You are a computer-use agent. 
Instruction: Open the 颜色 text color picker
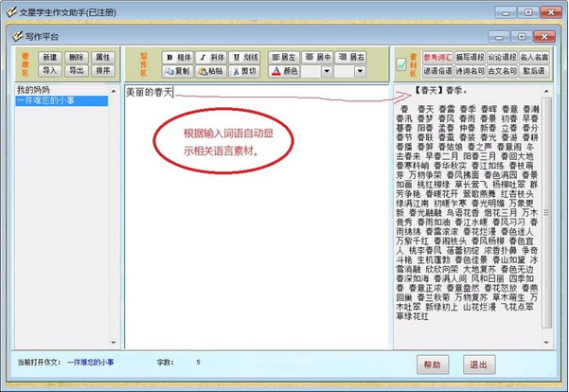pos(286,71)
